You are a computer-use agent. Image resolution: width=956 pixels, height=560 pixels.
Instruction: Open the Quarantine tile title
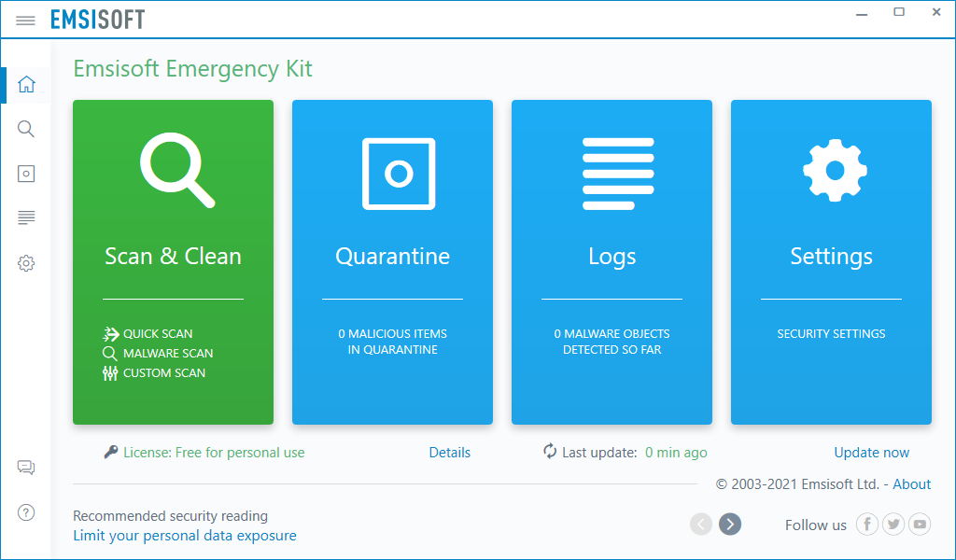393,256
